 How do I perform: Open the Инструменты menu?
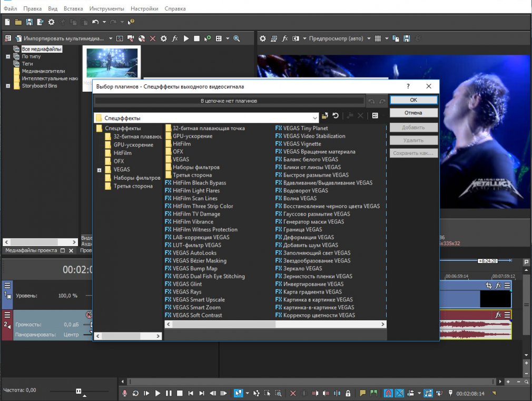[x=106, y=8]
